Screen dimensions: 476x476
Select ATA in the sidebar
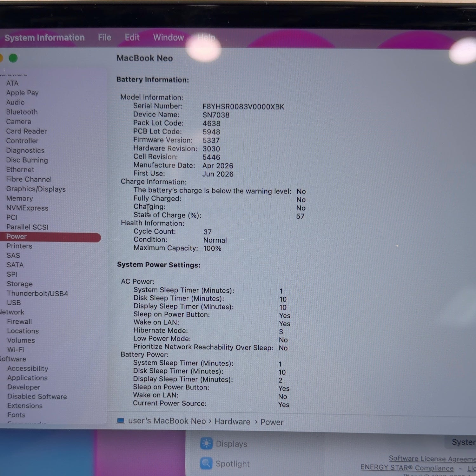tap(12, 83)
